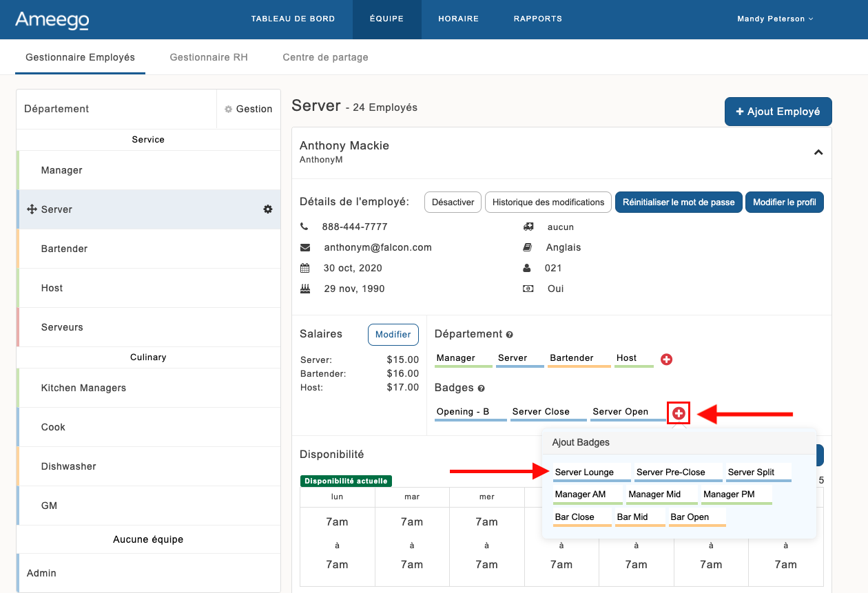Select the Server Lounge badge
The image size is (868, 593).
click(x=584, y=472)
